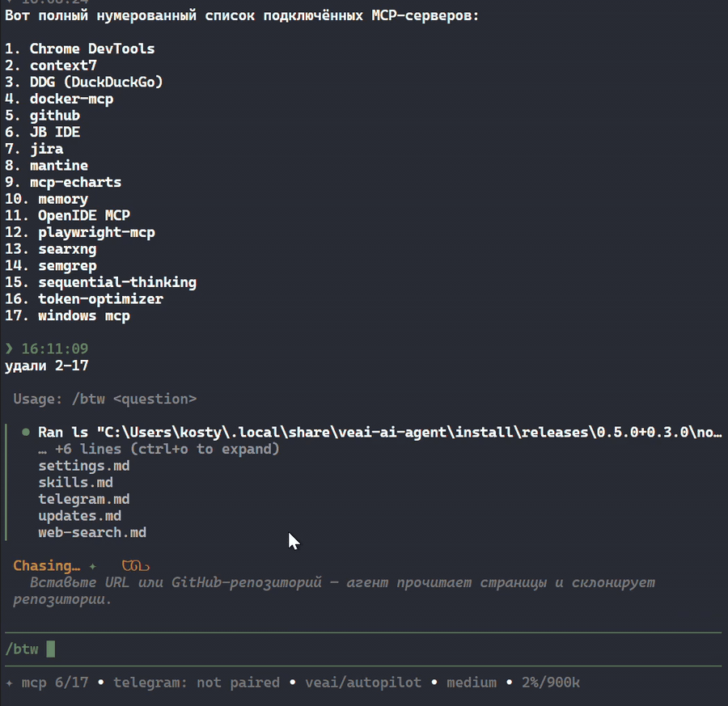Click the skills.md file name
Screen dimensions: 728x706
(x=76, y=483)
